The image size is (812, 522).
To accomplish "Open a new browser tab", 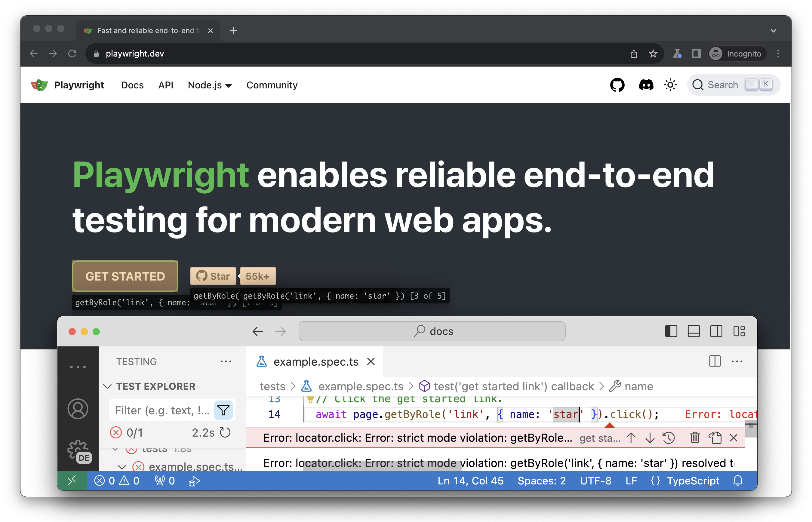I will (233, 30).
